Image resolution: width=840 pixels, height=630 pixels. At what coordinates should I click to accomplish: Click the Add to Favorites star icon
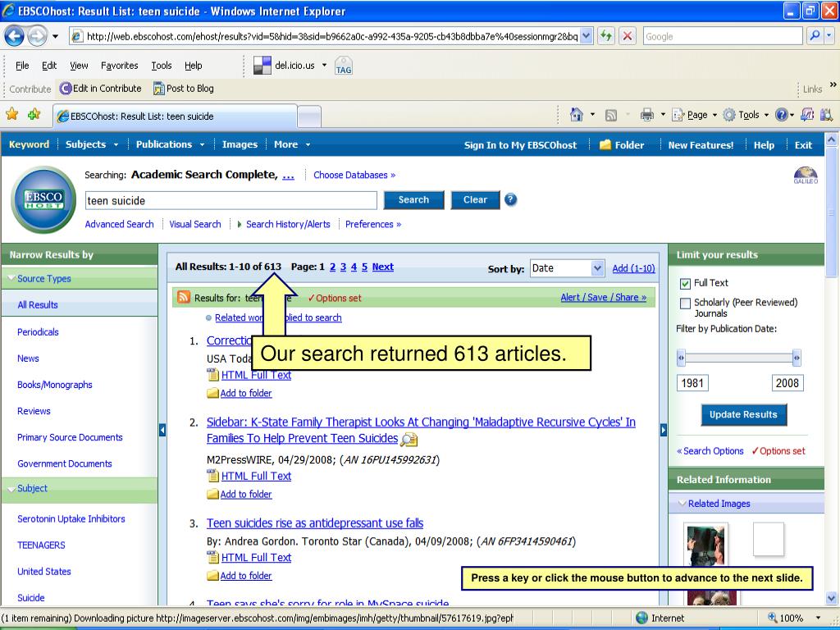34,114
